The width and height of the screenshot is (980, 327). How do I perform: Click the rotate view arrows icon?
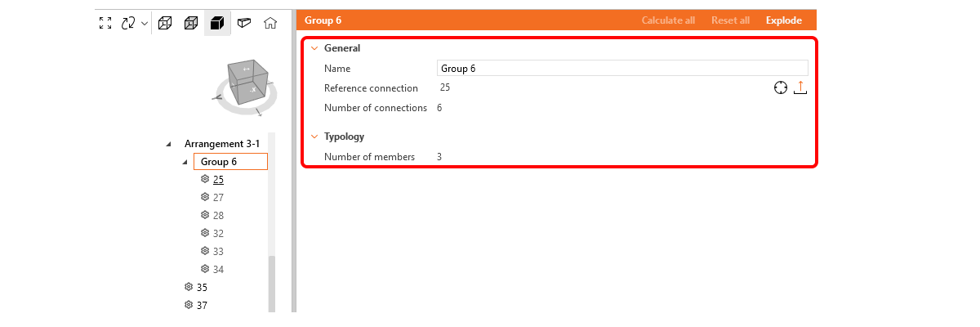[x=128, y=23]
